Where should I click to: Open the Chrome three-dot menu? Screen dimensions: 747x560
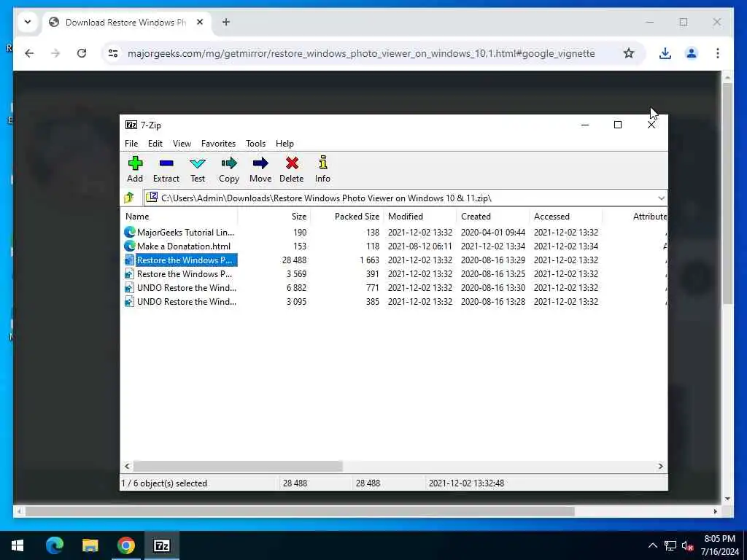click(718, 53)
